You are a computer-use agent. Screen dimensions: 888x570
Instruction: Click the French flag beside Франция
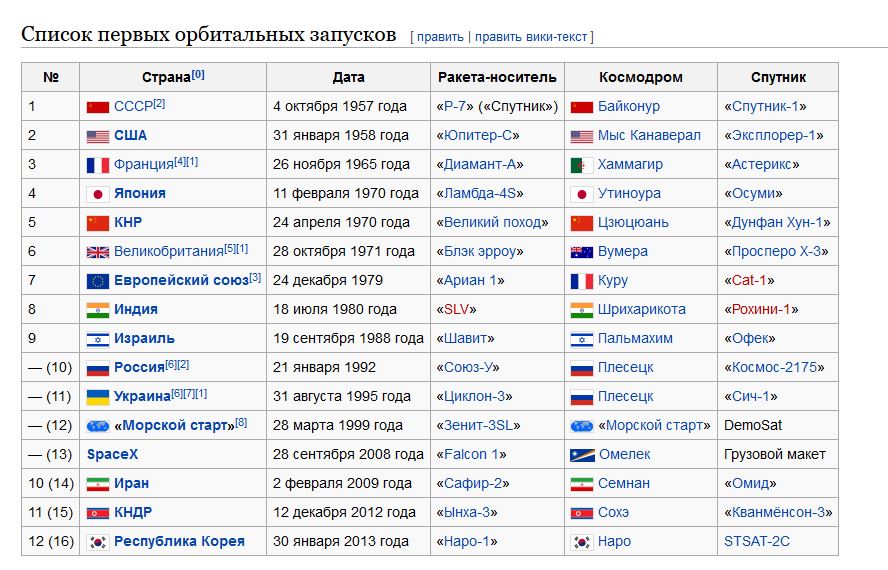97,165
